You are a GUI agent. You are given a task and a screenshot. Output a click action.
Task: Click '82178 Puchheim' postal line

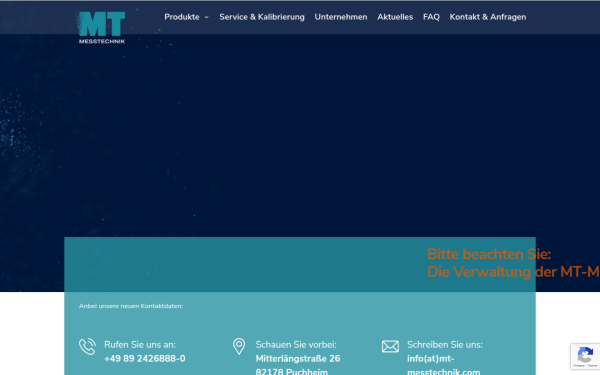point(292,371)
